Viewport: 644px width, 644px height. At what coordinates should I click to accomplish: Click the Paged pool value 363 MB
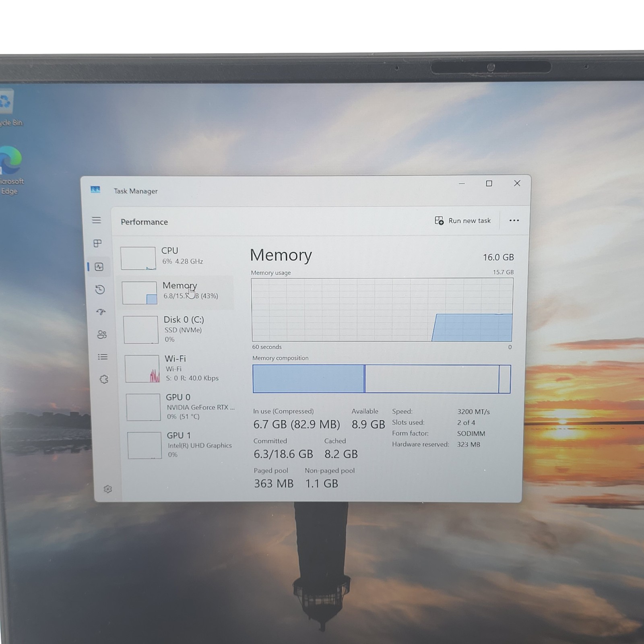coord(274,483)
